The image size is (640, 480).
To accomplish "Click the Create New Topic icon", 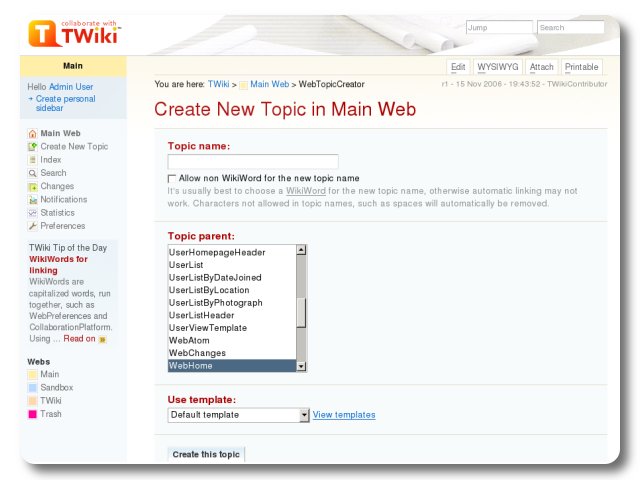I will coord(33,147).
